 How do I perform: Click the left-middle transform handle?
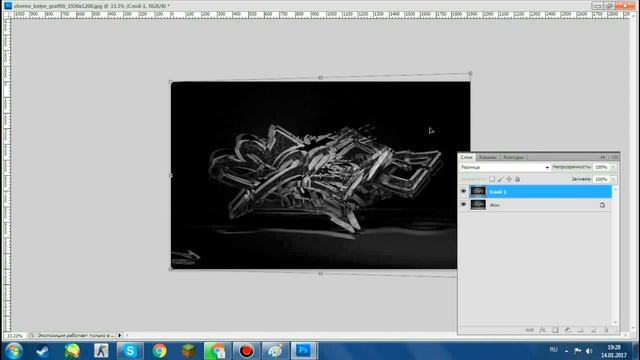(171, 176)
